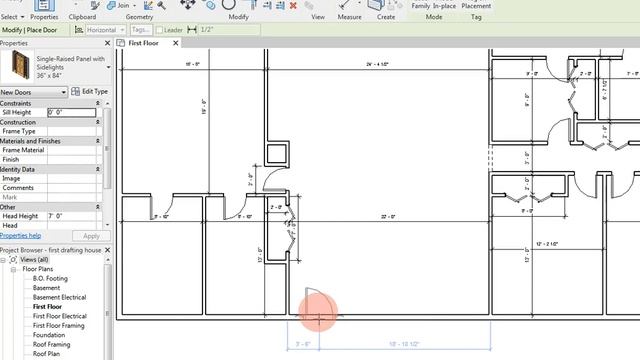Image resolution: width=640 pixels, height=360 pixels.
Task: Click the Model In-place button
Action: pos(444,5)
